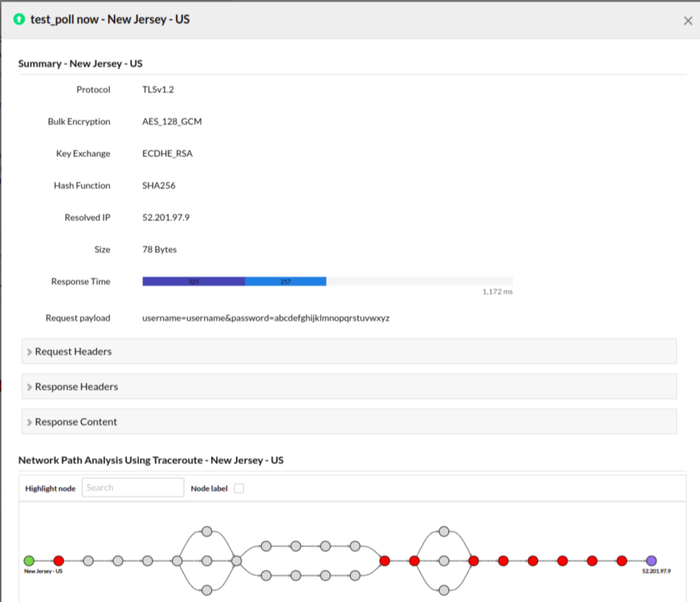Close the test_poll now dialog
This screenshot has height=602, width=700.
(x=688, y=20)
